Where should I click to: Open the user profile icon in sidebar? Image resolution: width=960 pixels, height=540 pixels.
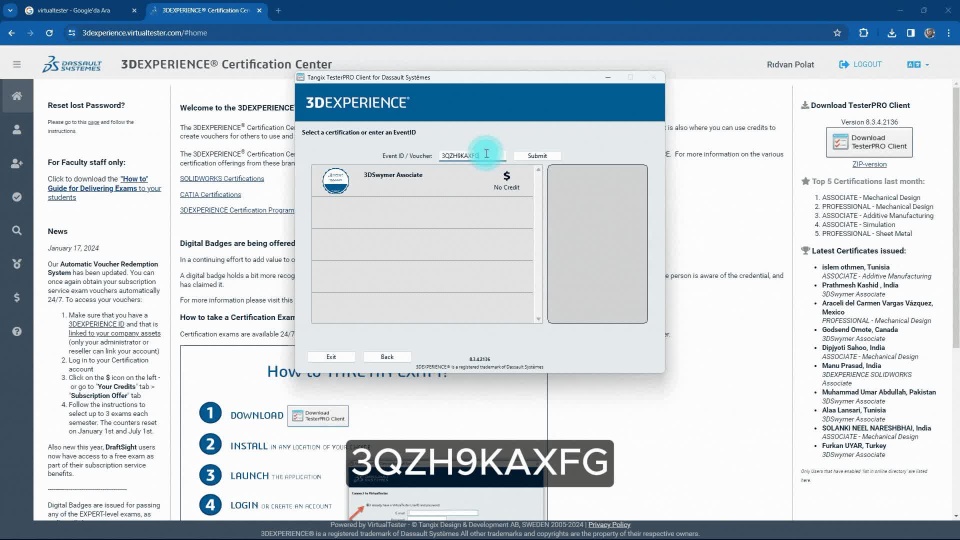17,130
